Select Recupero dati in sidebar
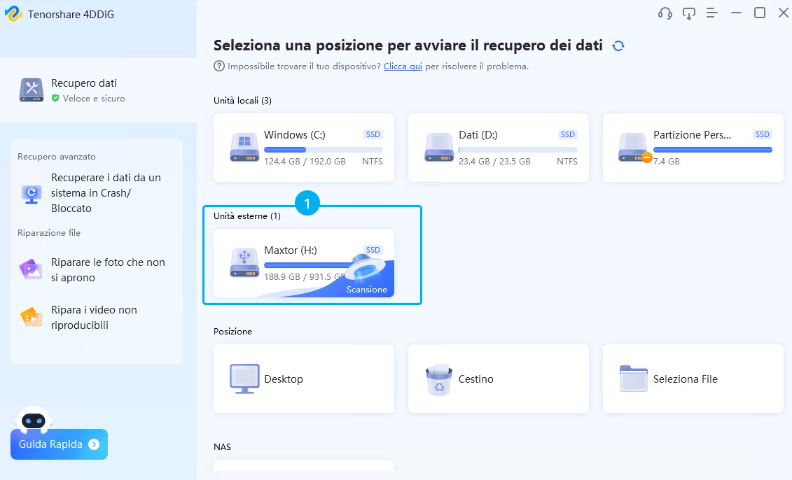 [98, 90]
